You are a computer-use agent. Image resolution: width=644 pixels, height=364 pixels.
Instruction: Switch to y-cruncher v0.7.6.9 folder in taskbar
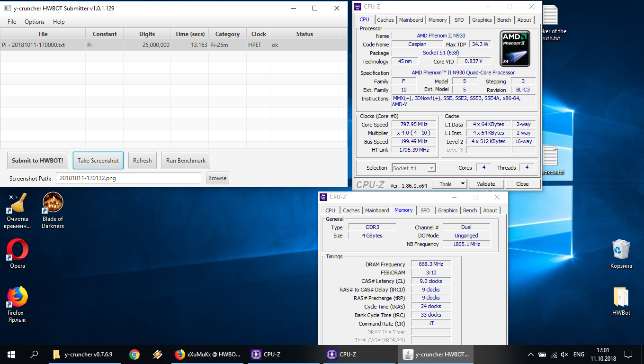click(84, 354)
